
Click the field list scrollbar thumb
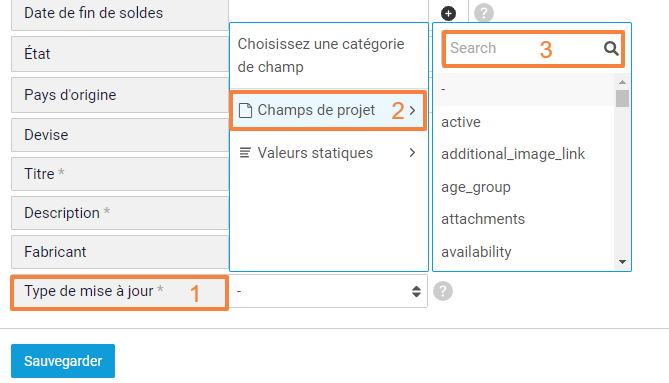[622, 99]
